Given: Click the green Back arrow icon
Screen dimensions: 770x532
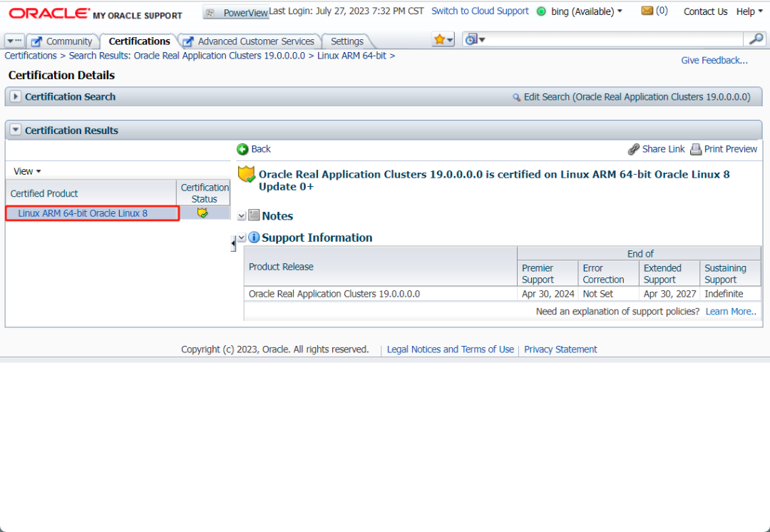Looking at the screenshot, I should coord(242,149).
